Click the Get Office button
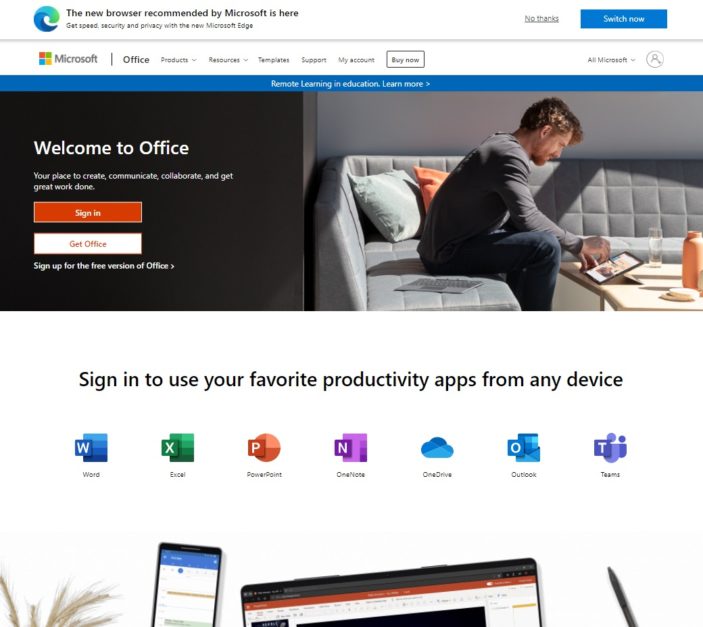703x627 pixels. tap(88, 244)
